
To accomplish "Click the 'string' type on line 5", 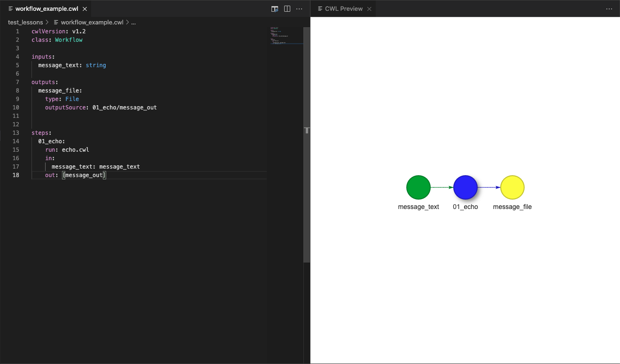I will tap(96, 65).
